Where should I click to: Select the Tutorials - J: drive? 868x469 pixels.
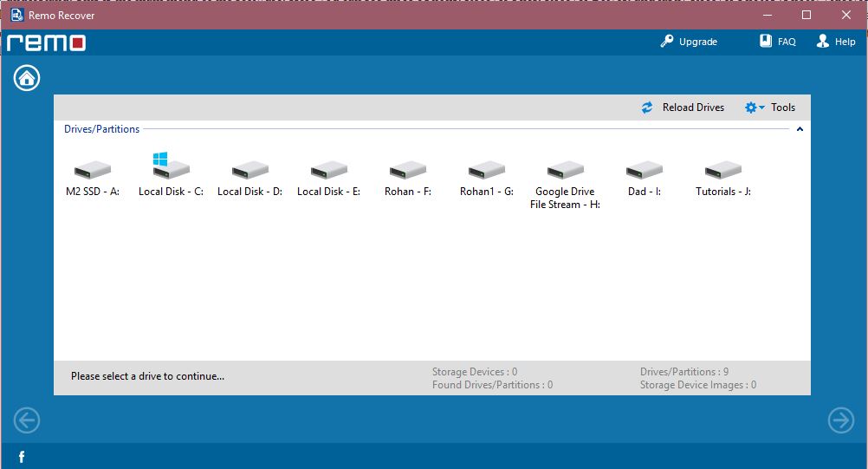tap(722, 172)
